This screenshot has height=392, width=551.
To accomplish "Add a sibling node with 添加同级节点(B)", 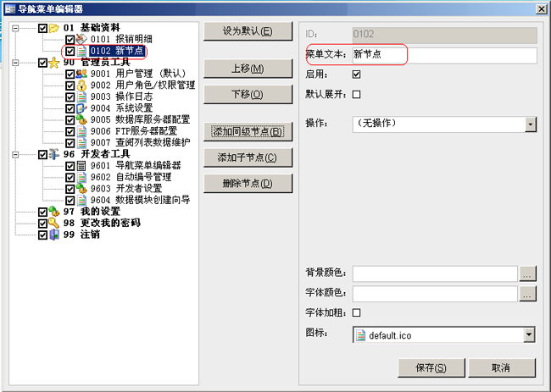I will pyautogui.click(x=248, y=132).
